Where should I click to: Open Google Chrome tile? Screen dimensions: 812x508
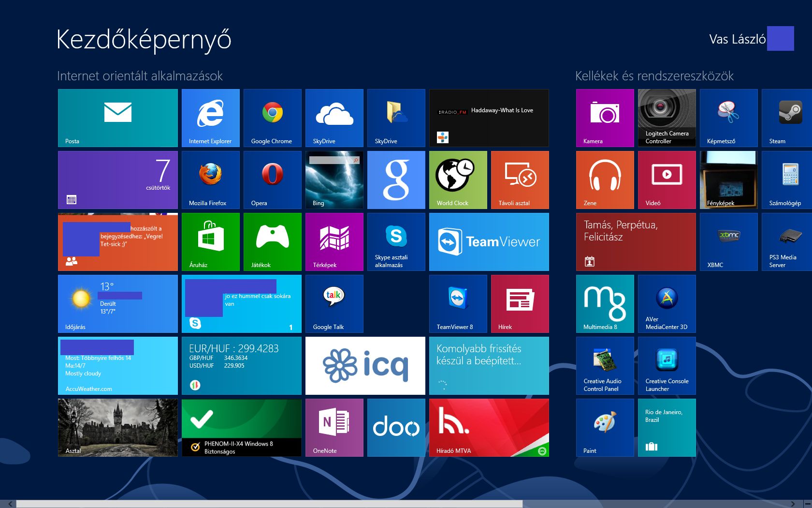coord(273,118)
